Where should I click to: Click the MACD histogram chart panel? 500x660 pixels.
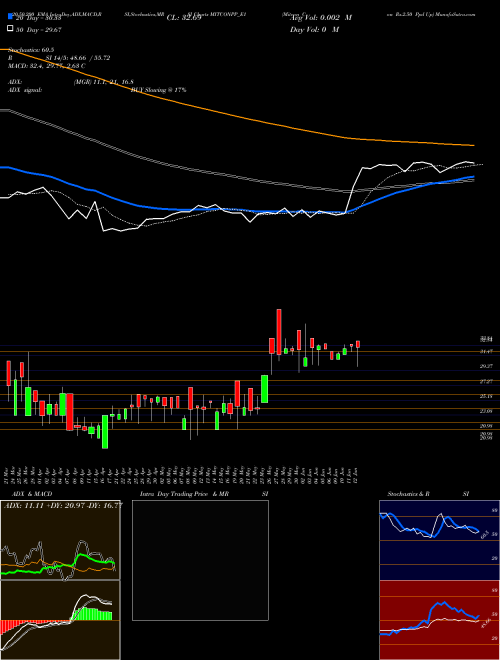point(60,620)
